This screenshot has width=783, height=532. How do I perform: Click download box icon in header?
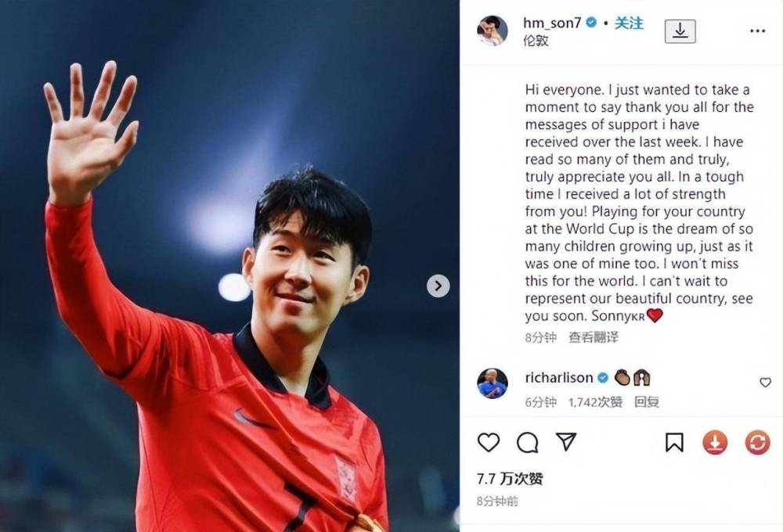coord(680,31)
